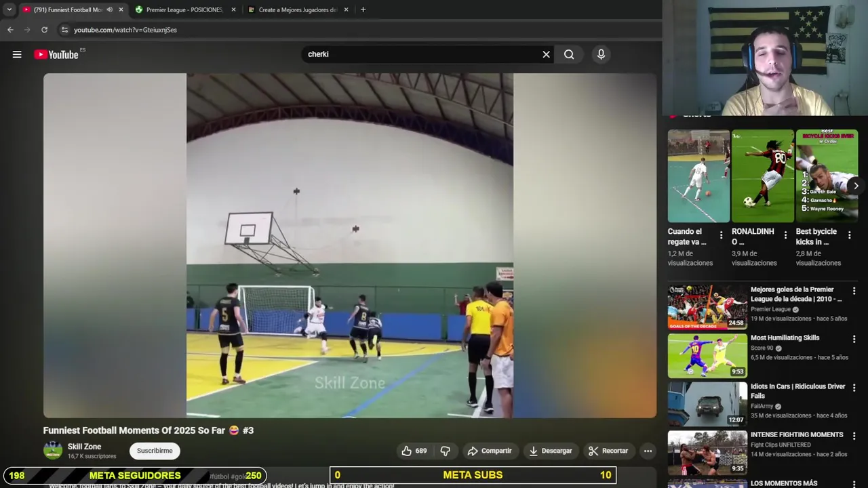Open Most Humiliating Skills video thumbnail
The image size is (868, 488).
click(707, 355)
